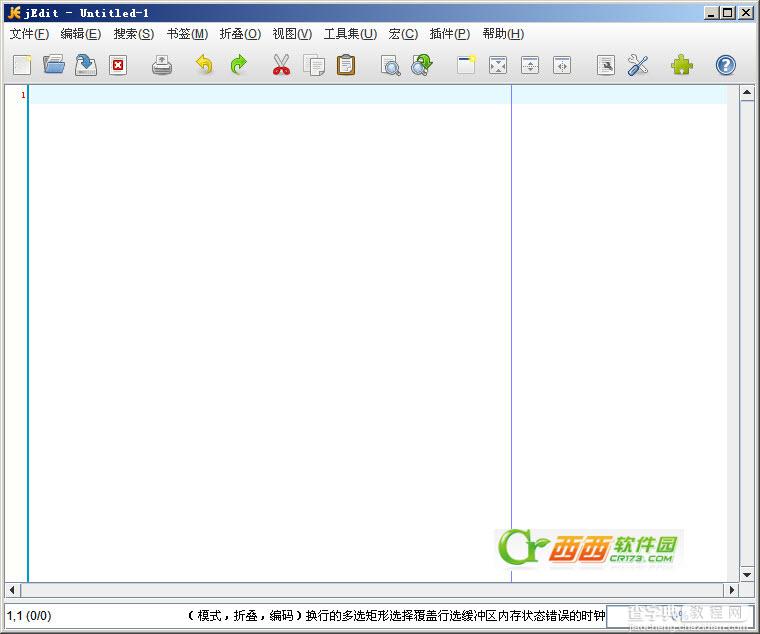Click line number 1 in the gutter

[23, 95]
